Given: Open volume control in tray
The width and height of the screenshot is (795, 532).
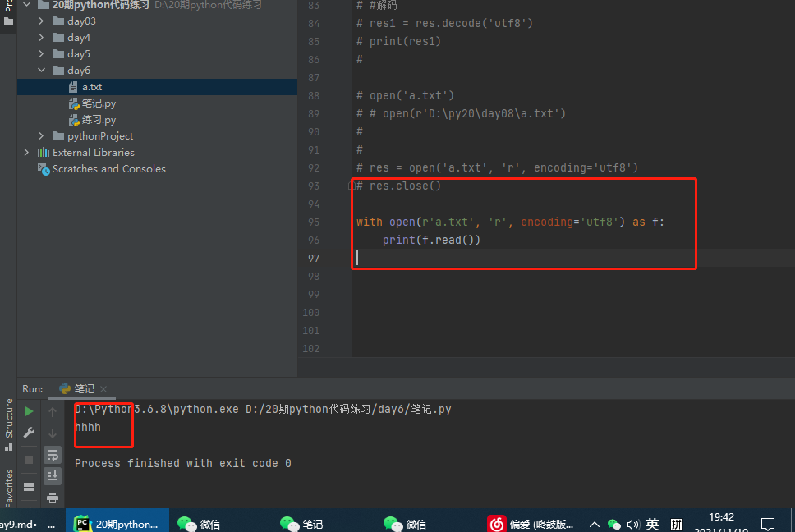Looking at the screenshot, I should tap(632, 524).
